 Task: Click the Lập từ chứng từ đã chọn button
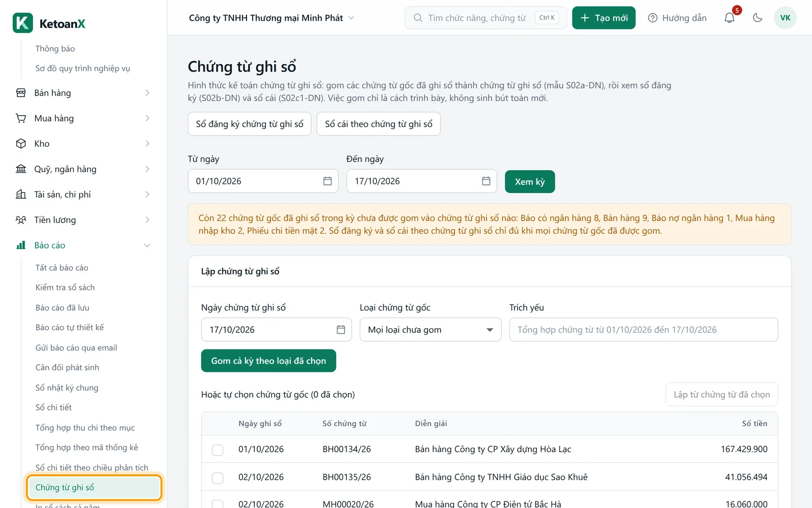(722, 395)
